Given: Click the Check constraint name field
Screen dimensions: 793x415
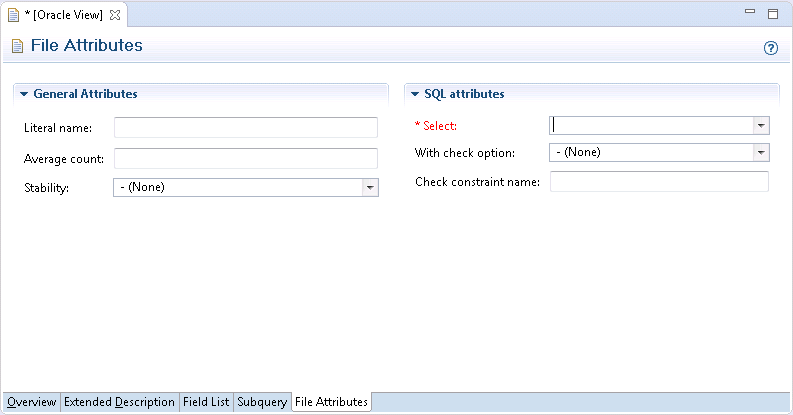Looking at the screenshot, I should point(658,181).
